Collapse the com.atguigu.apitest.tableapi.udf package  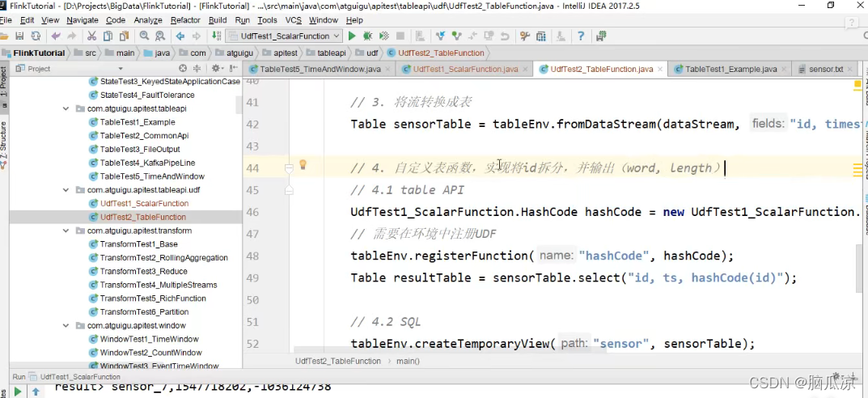(x=66, y=190)
